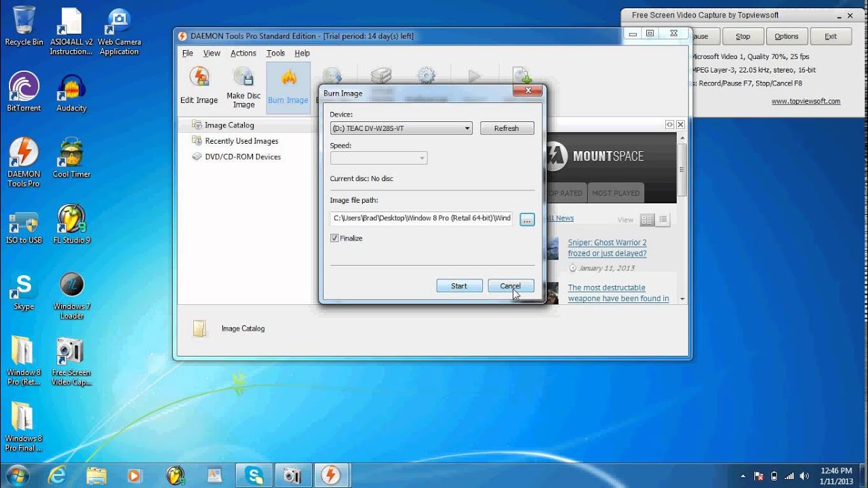Open the View menu
This screenshot has height=488, width=868.
212,53
